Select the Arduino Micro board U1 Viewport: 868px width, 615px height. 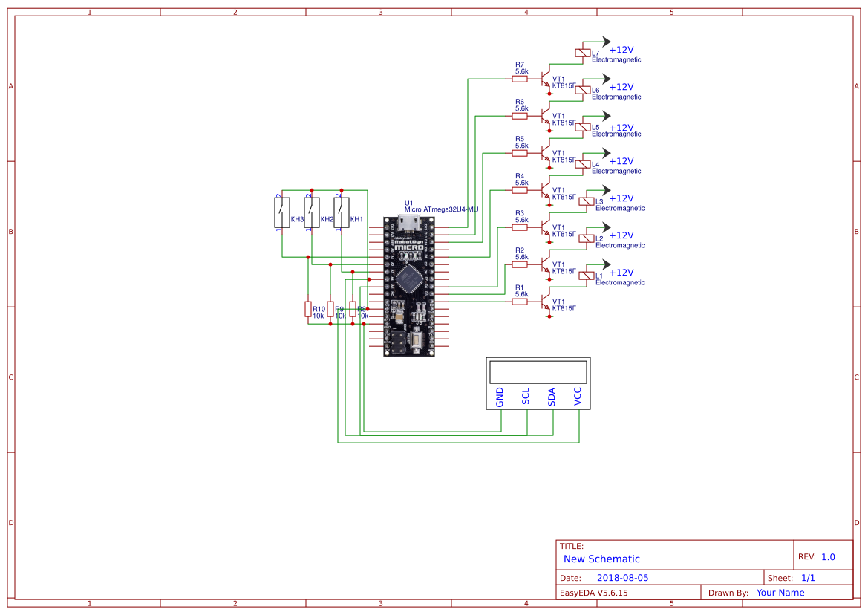click(405, 286)
